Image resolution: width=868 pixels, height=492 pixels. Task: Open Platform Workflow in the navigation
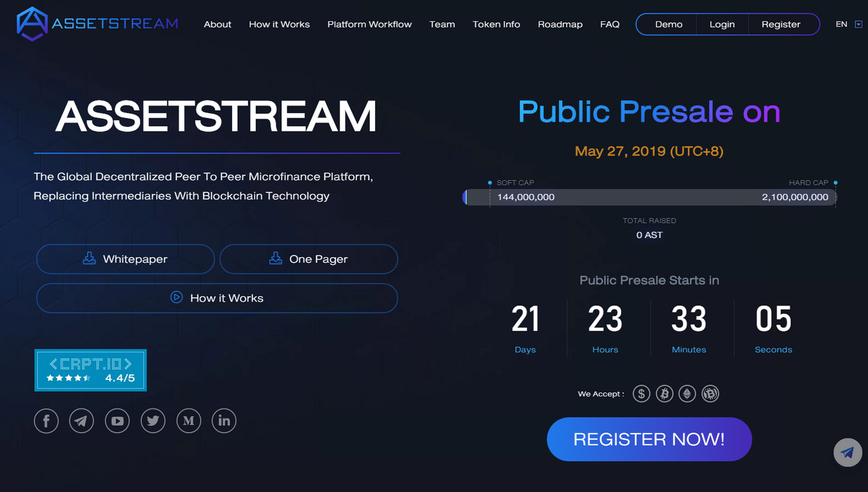pos(370,24)
